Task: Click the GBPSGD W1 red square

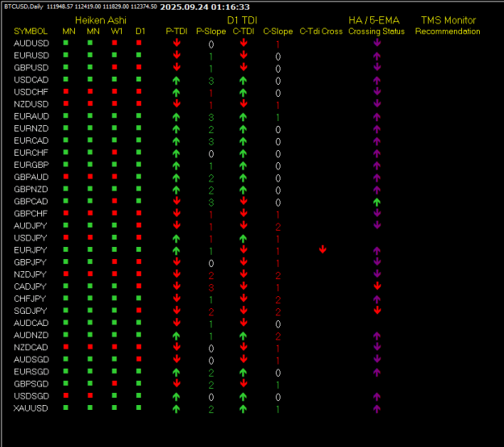Action: coord(115,383)
